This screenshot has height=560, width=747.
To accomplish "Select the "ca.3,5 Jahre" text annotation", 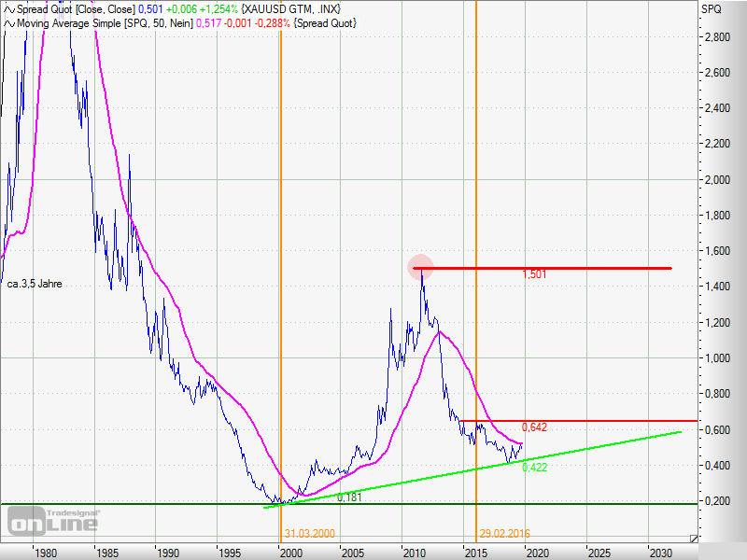I will click(35, 284).
